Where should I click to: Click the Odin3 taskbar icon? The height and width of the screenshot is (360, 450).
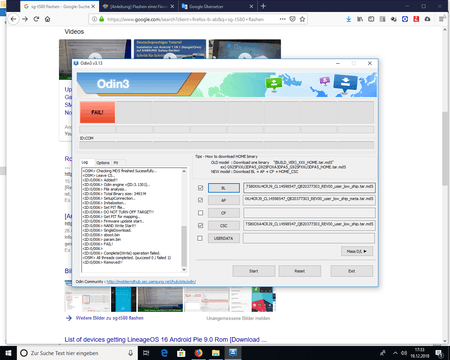[233, 353]
